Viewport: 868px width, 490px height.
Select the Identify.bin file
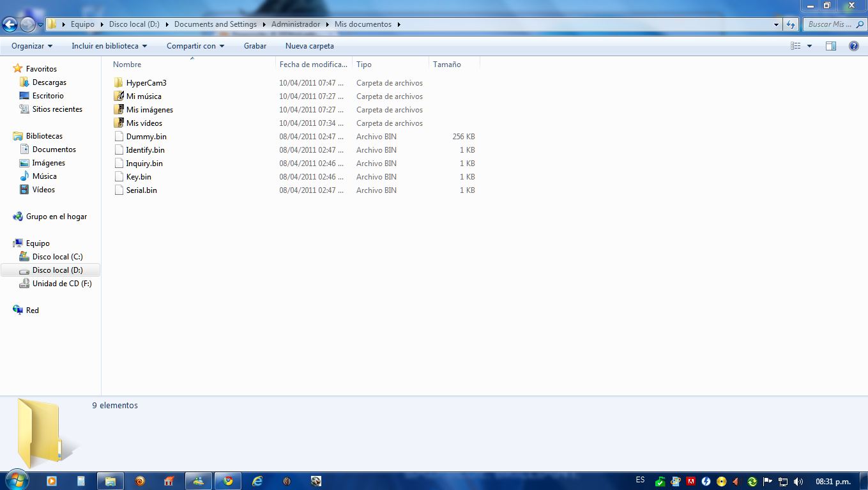145,150
